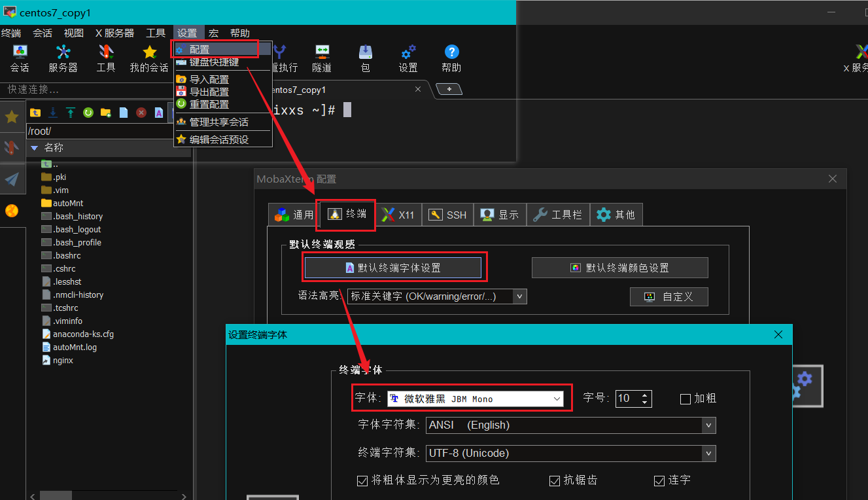Click the orange globe sidebar icon
This screenshot has height=500, width=868.
(x=12, y=211)
